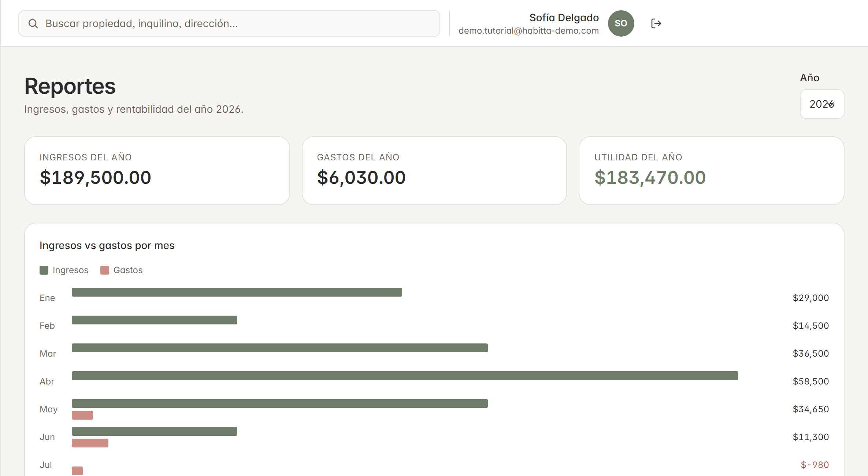Click the $36,500 value for Mar

coord(811,354)
